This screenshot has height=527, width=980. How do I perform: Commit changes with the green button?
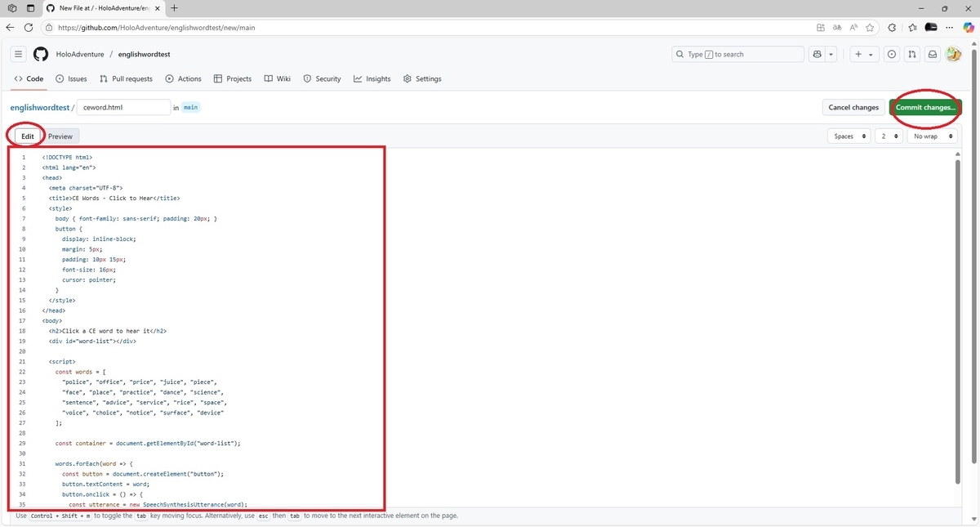point(925,107)
